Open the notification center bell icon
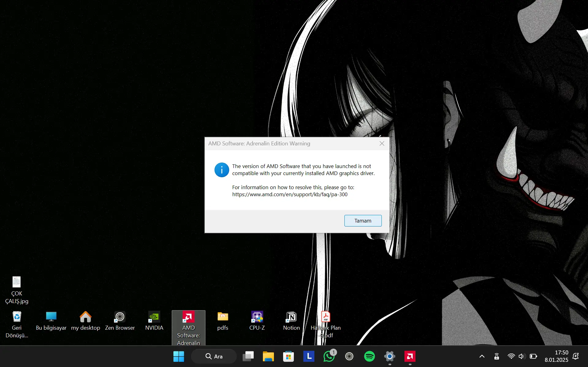Viewport: 588px width, 367px height. click(576, 356)
